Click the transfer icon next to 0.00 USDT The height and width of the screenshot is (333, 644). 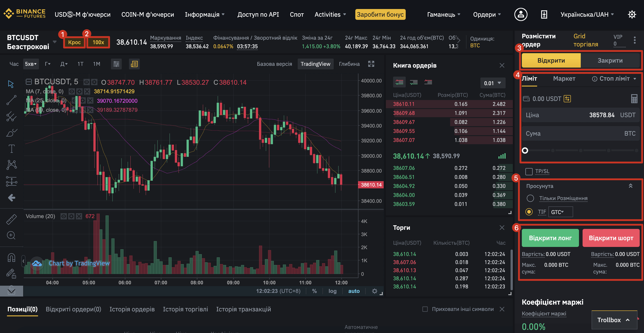tap(567, 99)
